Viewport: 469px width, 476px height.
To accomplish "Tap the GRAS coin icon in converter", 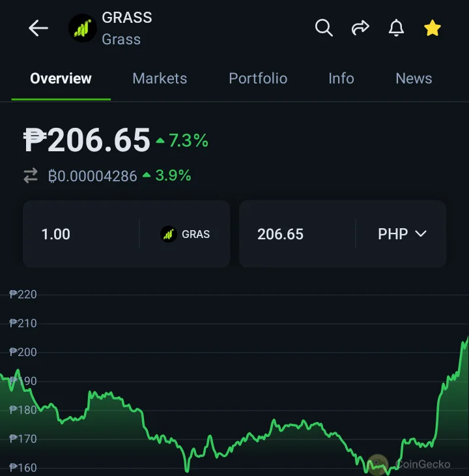I will coord(169,234).
